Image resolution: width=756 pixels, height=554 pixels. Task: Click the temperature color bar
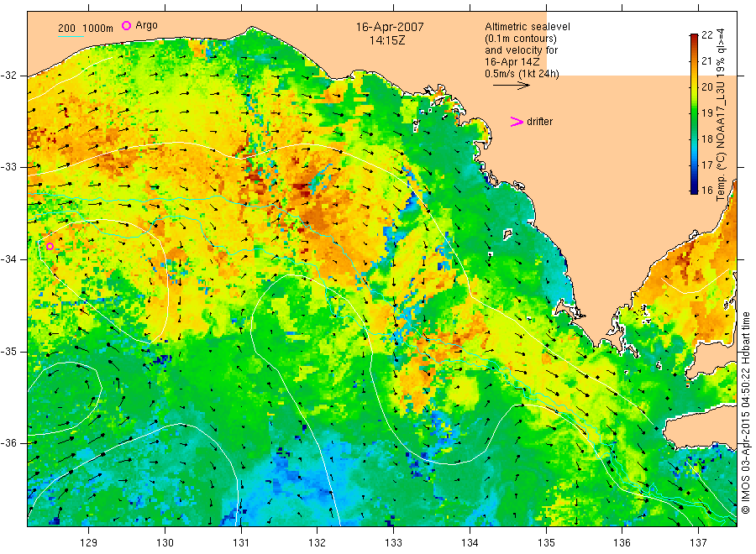pos(694,113)
